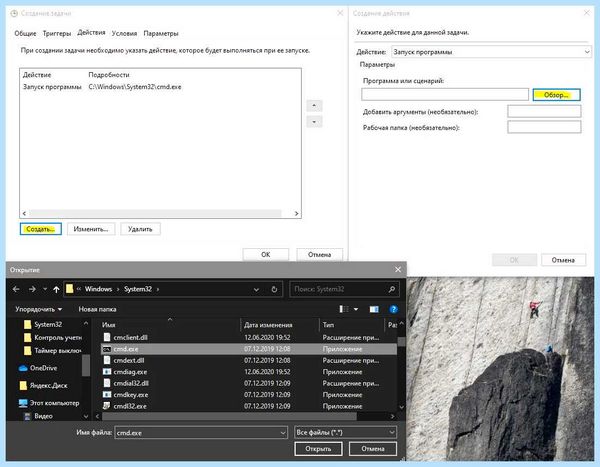Open the Действие type dropdown
The image size is (600, 467).
point(491,52)
